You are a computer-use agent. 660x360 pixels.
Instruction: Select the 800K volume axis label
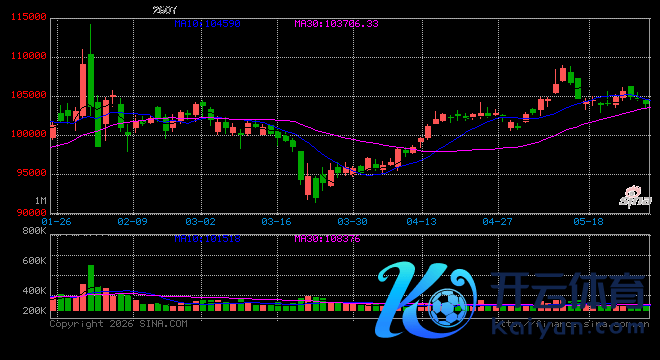[x=34, y=231]
